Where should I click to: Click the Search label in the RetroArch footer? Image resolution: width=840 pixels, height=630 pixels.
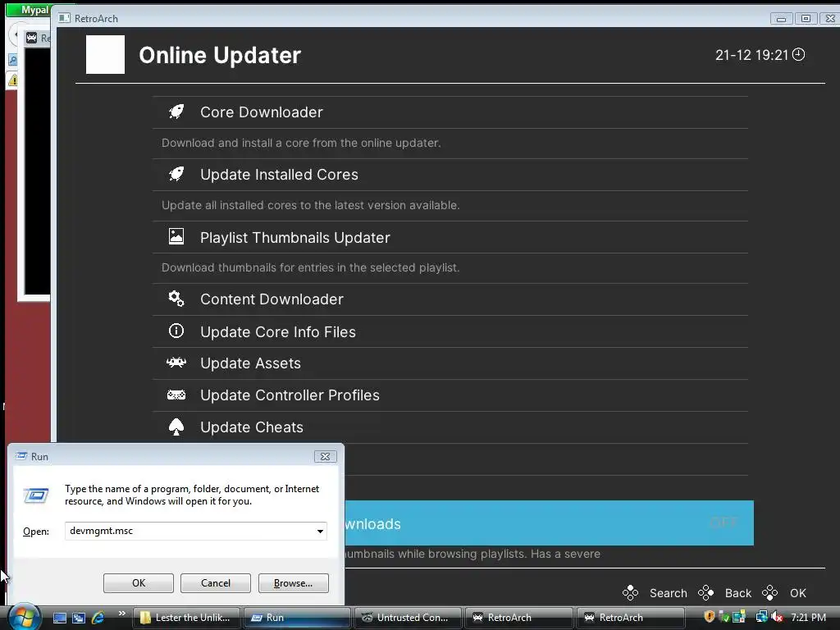point(668,593)
